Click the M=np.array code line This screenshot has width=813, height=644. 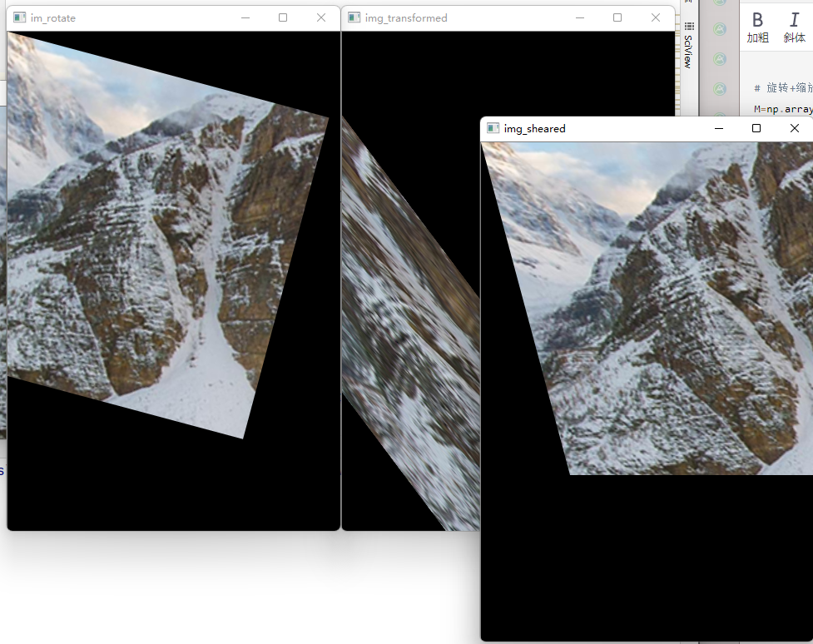783,109
